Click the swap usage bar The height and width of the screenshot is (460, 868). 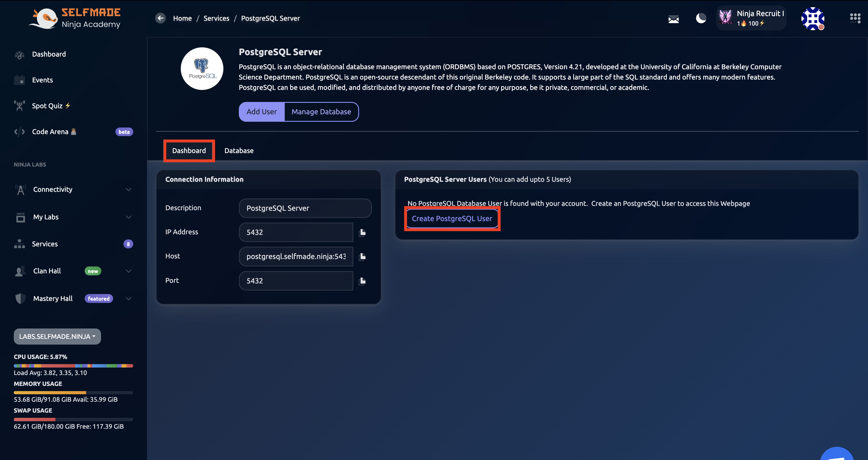[x=73, y=419]
